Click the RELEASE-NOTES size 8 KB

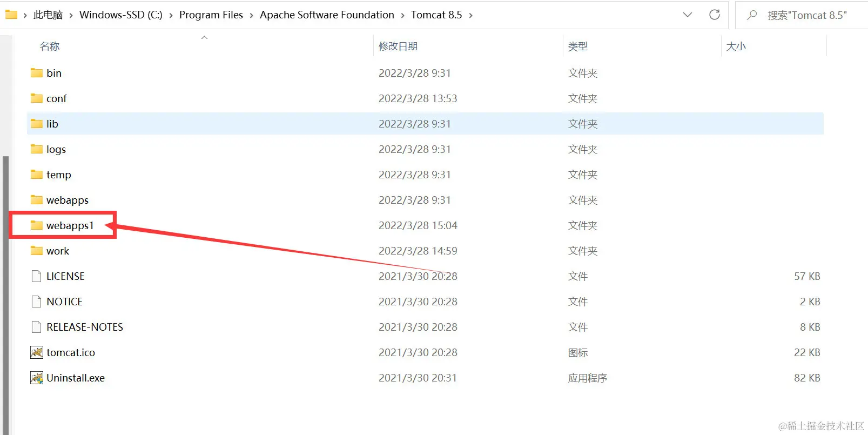pos(810,327)
